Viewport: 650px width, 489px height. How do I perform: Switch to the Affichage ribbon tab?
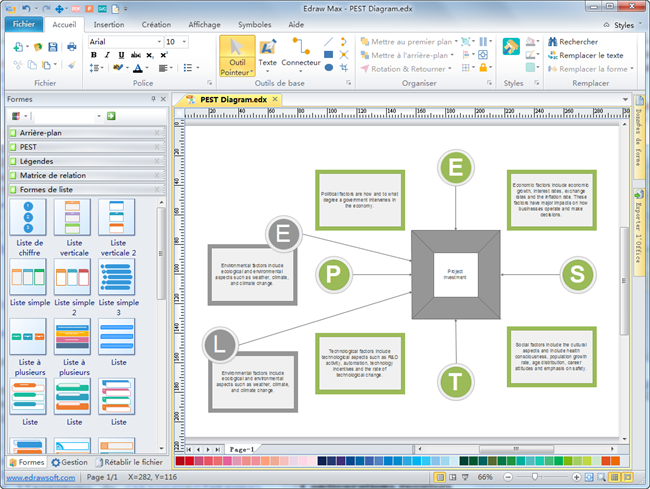[x=204, y=24]
